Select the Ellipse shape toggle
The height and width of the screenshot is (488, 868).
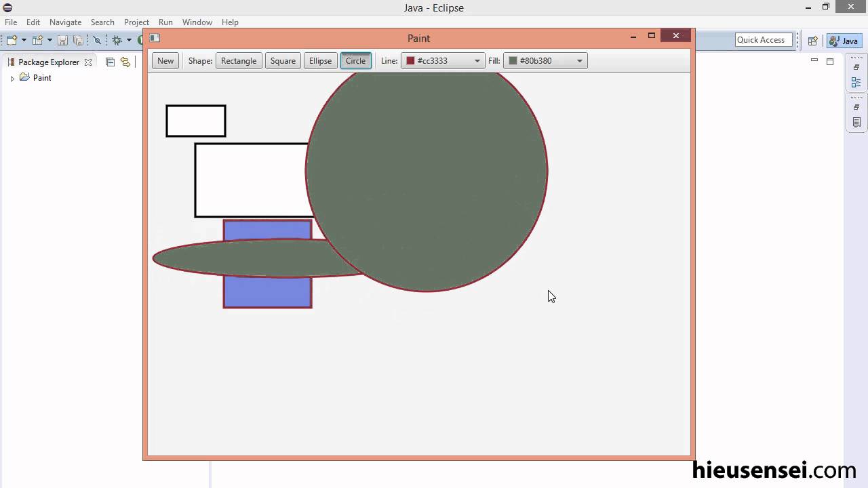tap(320, 61)
